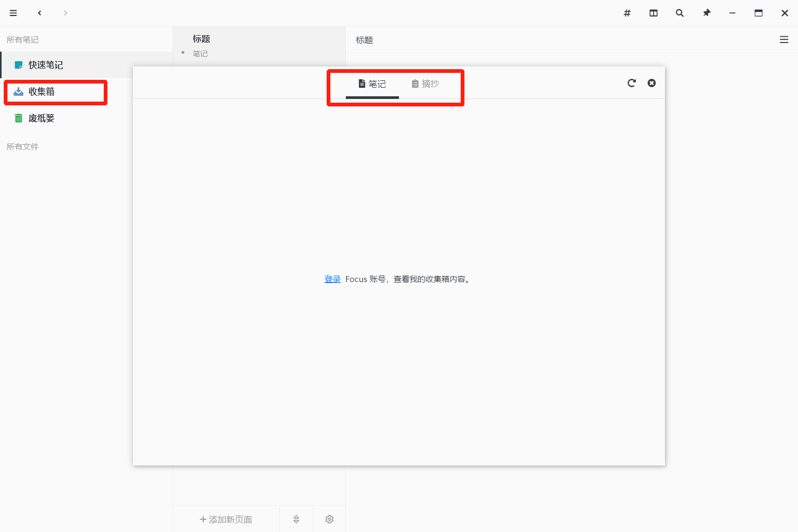Close the application window
Viewport: 798px width, 532px height.
785,13
